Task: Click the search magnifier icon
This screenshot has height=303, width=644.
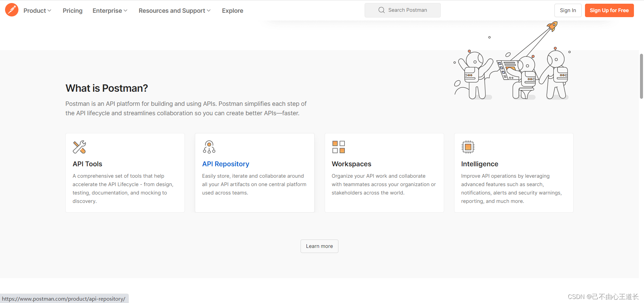Action: 381,10
